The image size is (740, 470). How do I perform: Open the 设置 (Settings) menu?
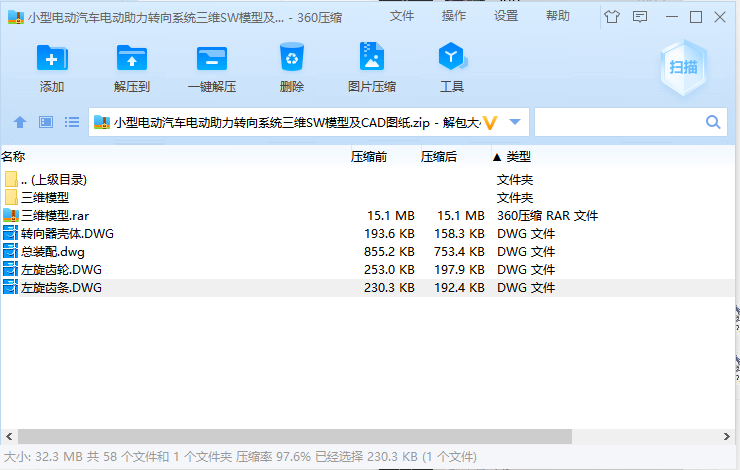[506, 16]
